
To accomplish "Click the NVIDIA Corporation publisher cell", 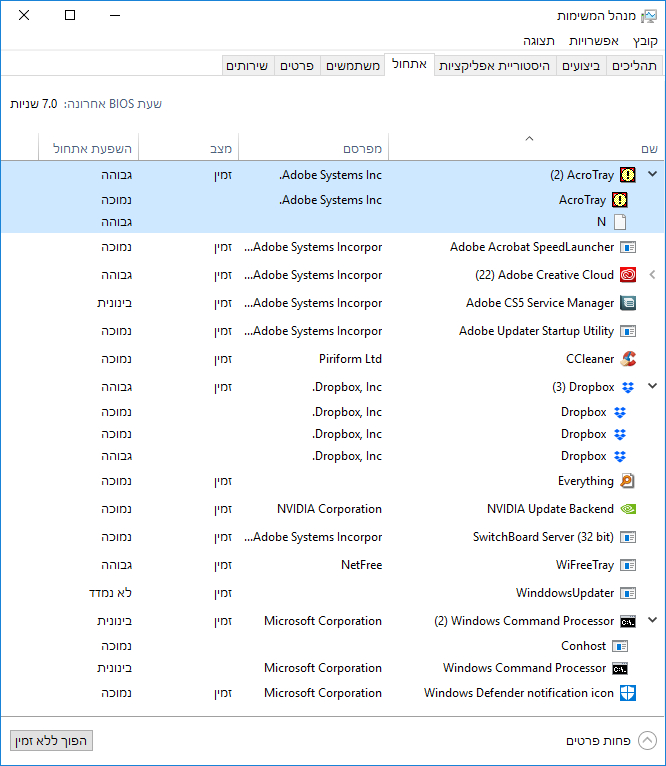I will click(329, 509).
